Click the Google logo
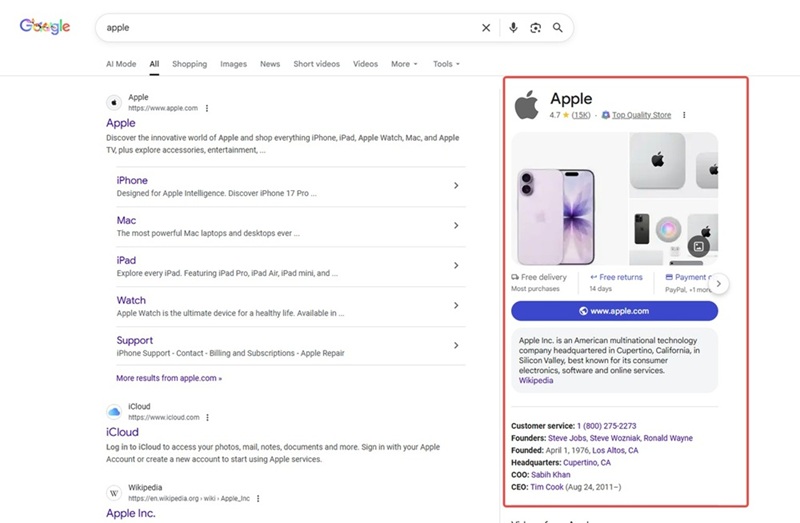Screen dimensions: 800x523 tap(45, 27)
